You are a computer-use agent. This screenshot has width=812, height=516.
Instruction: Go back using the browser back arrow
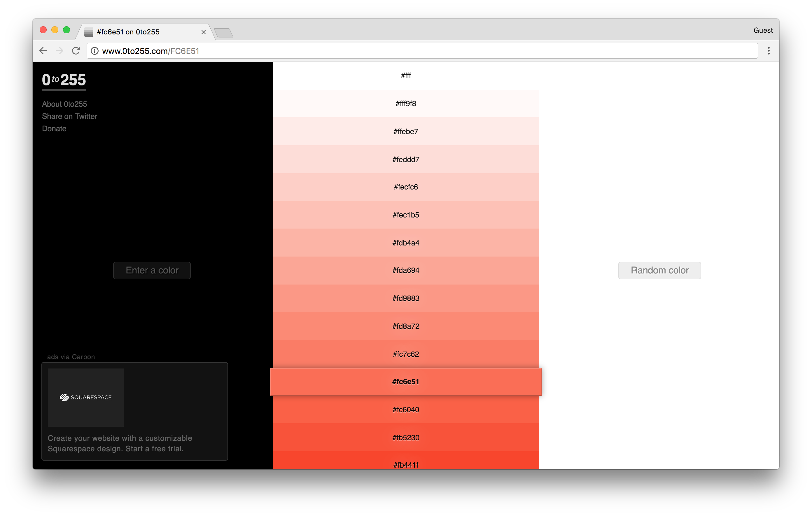[x=43, y=51]
